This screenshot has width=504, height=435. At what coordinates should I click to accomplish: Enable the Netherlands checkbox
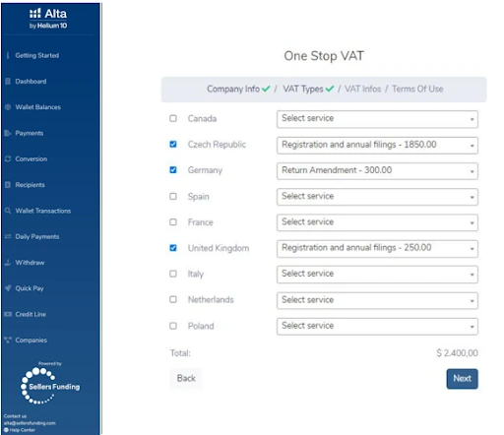coord(173,299)
